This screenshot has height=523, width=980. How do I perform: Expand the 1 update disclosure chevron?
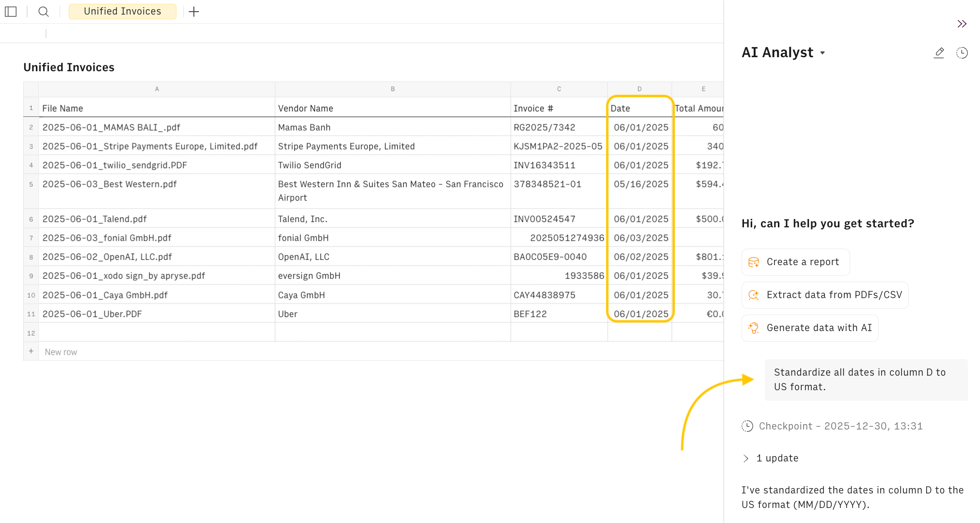[746, 458]
